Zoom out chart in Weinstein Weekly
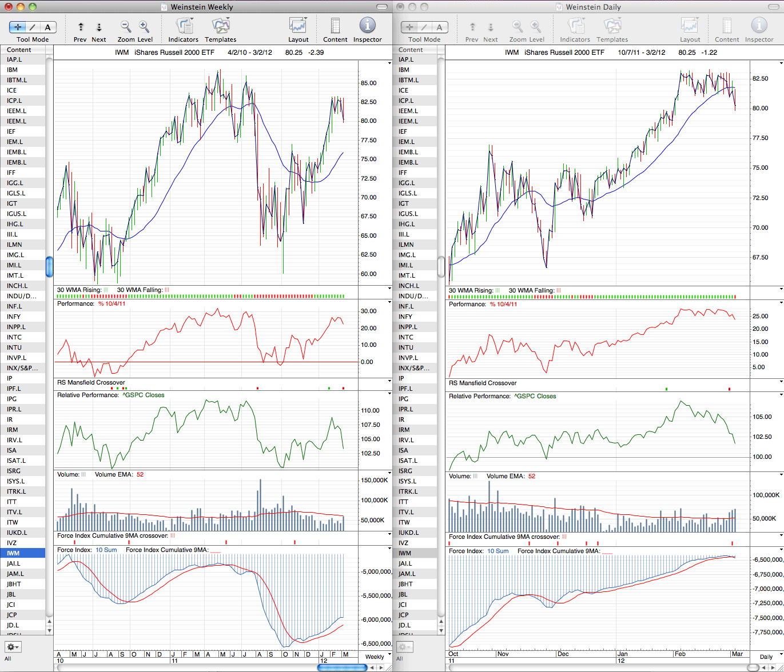The image size is (784, 672). (x=126, y=26)
